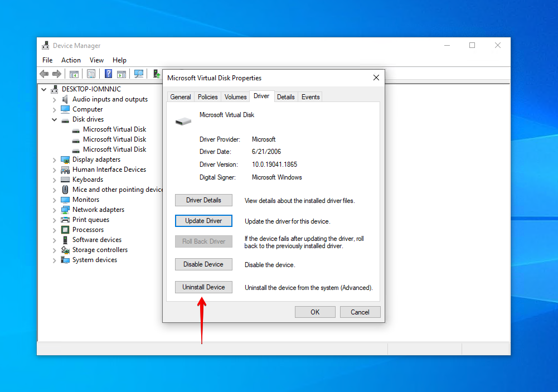
Task: Open the Action menu
Action: 71,60
